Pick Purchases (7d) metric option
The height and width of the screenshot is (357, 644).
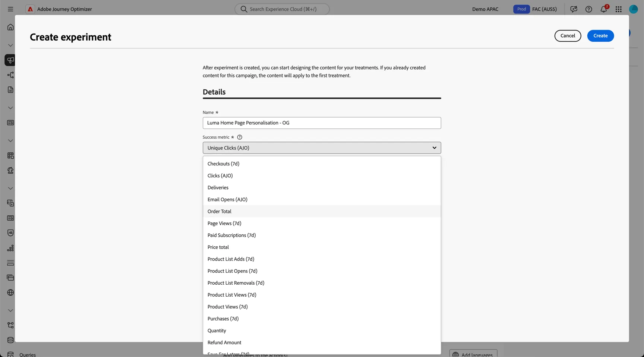pos(322,319)
